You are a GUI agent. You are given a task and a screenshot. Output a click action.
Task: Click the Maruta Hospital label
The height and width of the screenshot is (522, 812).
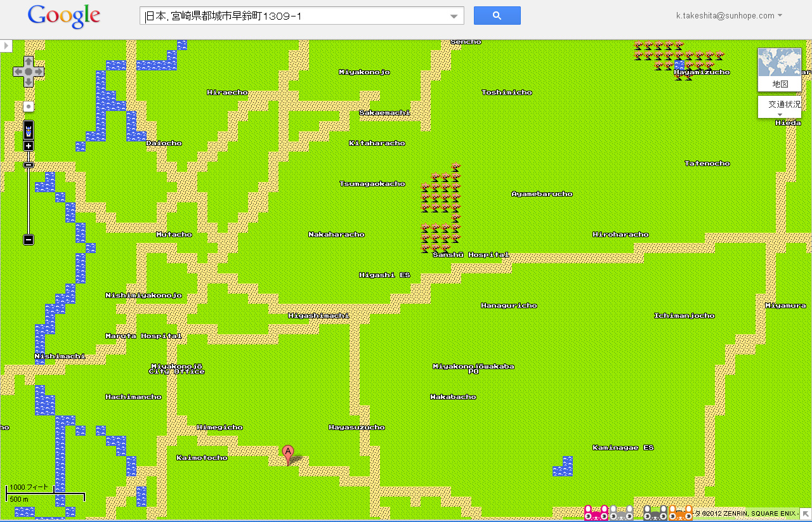(143, 336)
